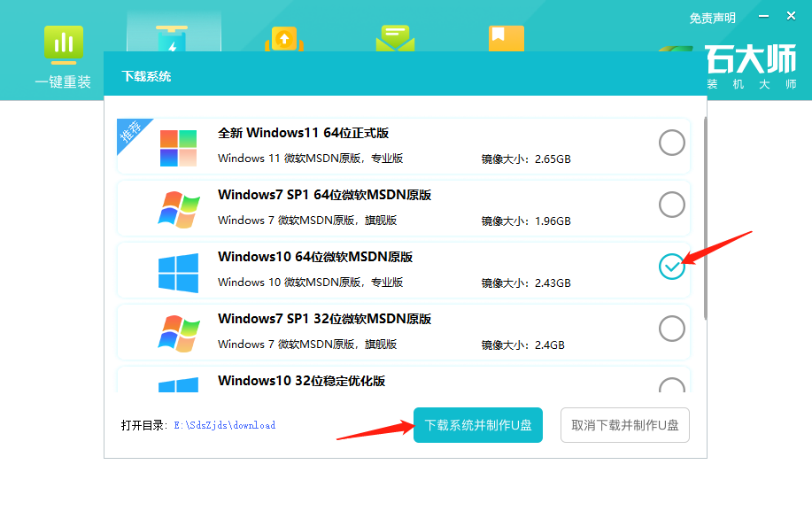Click 下载系统并制作U盘 button

pos(477,425)
